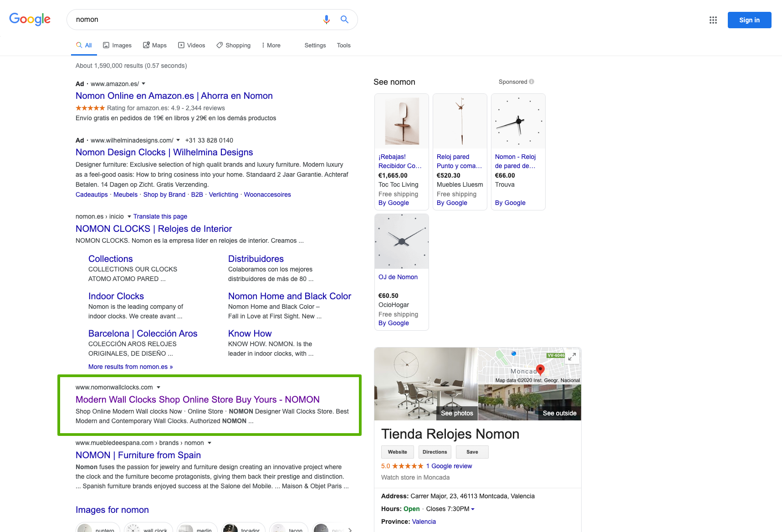Screen dimensions: 782x532
Task: Expand the amazon.es ad URL dropdown arrow
Action: point(143,84)
